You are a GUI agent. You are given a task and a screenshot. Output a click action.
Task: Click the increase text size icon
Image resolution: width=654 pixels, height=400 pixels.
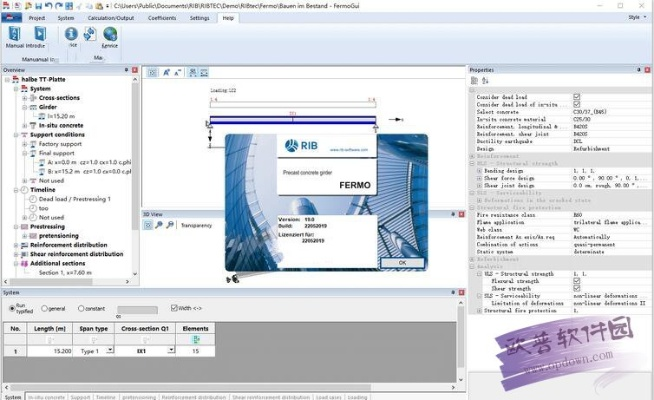click(166, 72)
